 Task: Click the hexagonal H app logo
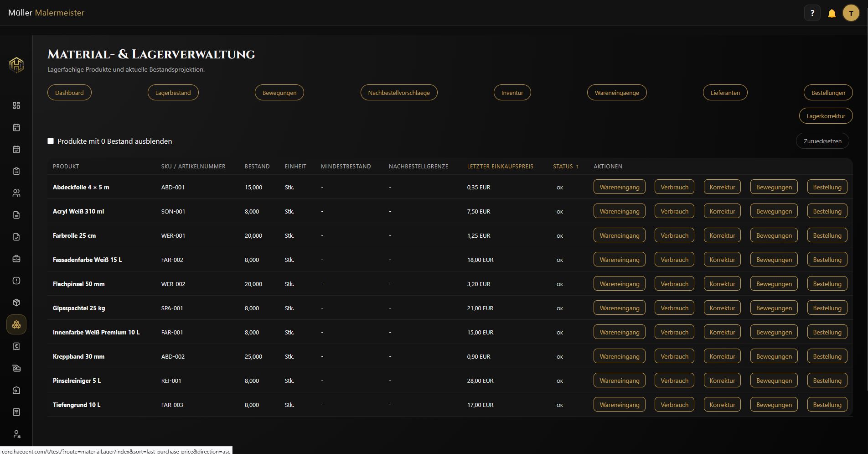point(16,65)
